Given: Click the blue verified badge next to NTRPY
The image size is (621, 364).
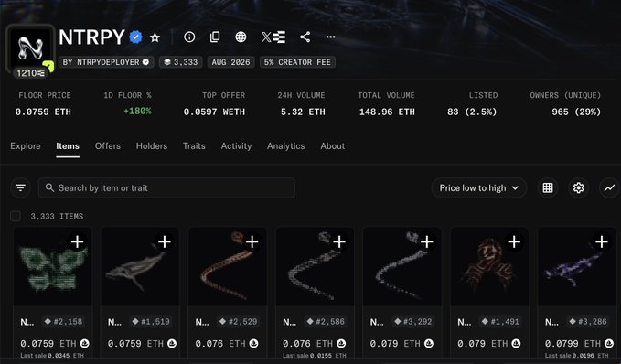Looking at the screenshot, I should click(136, 37).
